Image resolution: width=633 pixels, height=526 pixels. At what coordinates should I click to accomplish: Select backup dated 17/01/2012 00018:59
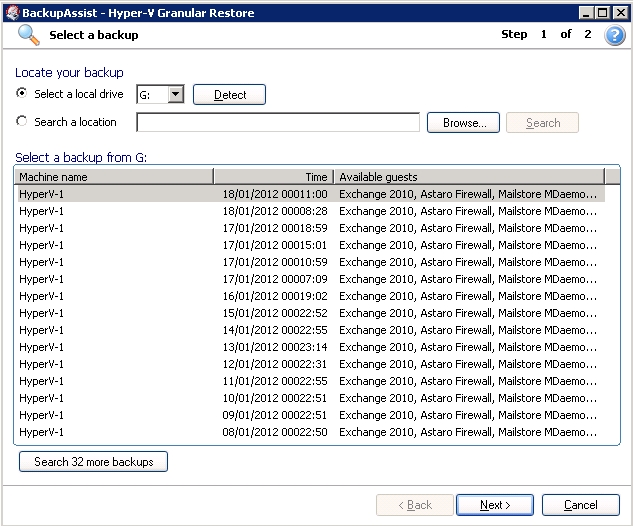coord(311,228)
